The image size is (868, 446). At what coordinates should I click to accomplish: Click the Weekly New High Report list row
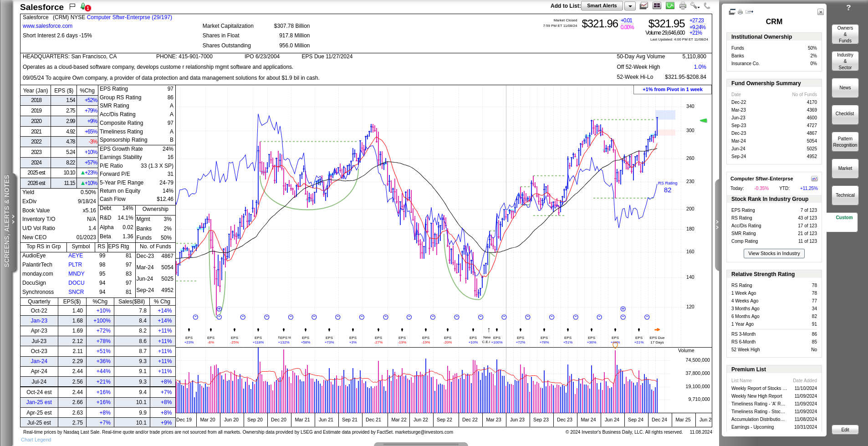tap(774, 396)
